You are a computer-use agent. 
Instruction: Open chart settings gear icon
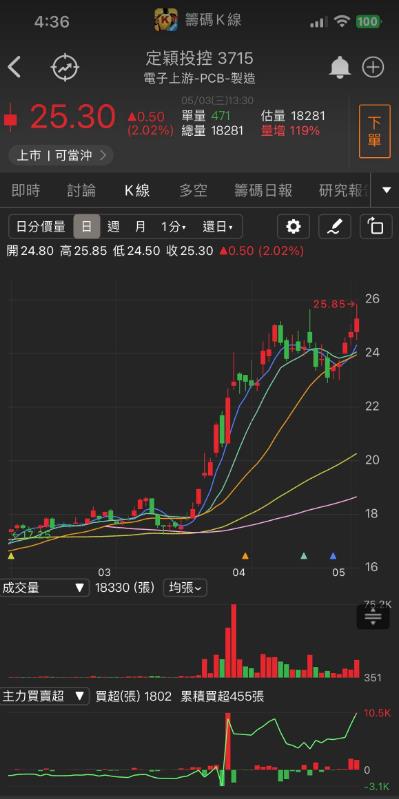[294, 226]
